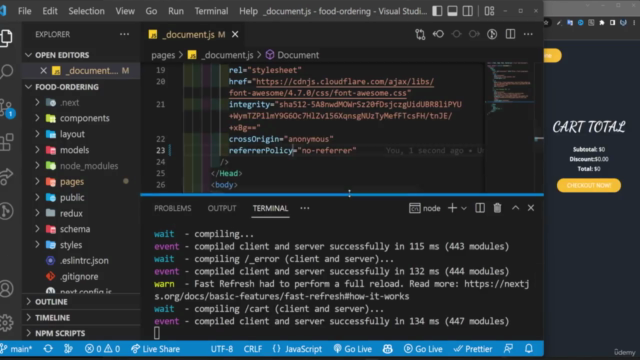The width and height of the screenshot is (640, 360).
Task: Open the Terminal menu
Action: (x=211, y=11)
